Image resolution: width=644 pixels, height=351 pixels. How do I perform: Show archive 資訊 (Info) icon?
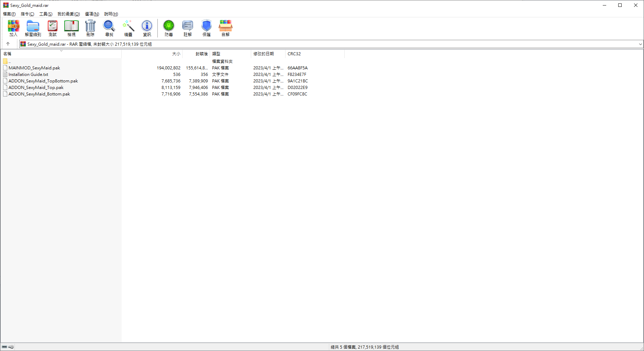147,28
